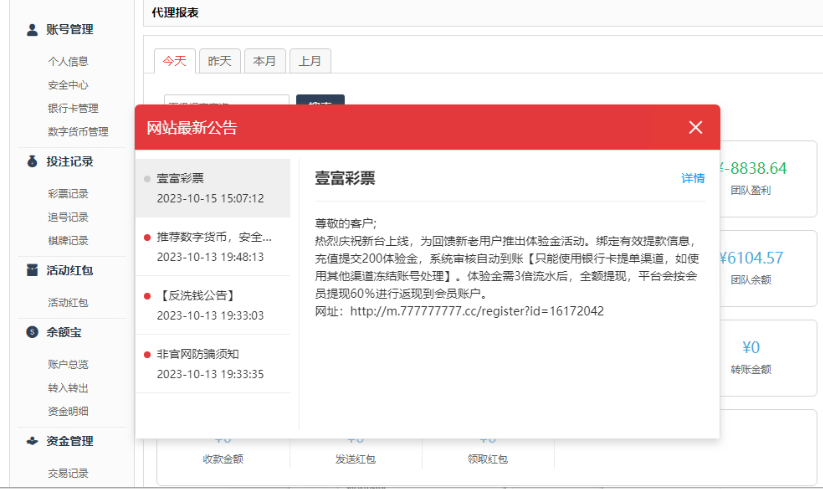The image size is (823, 489).
Task: Open 转入转出 under 余额宝
Action: click(x=68, y=388)
